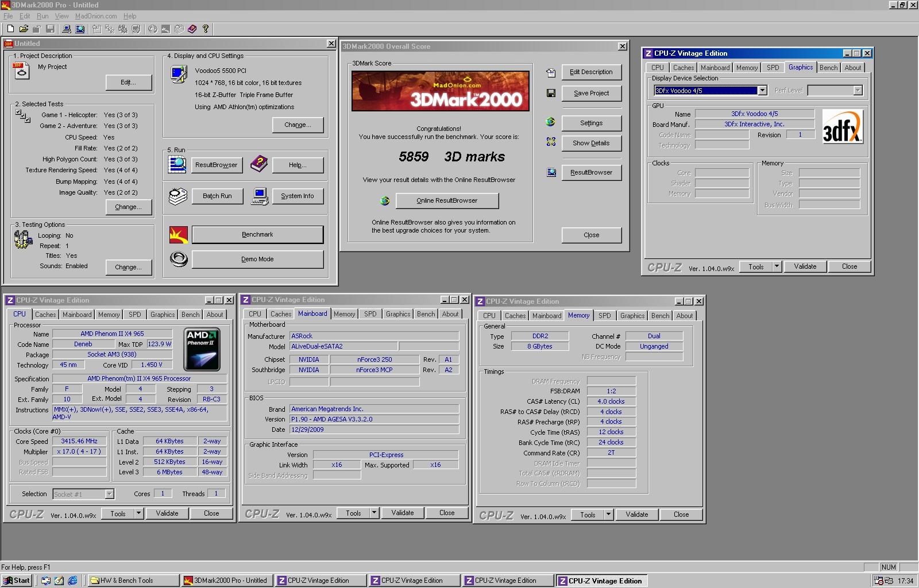Click Change button under Testing Options

click(x=128, y=267)
